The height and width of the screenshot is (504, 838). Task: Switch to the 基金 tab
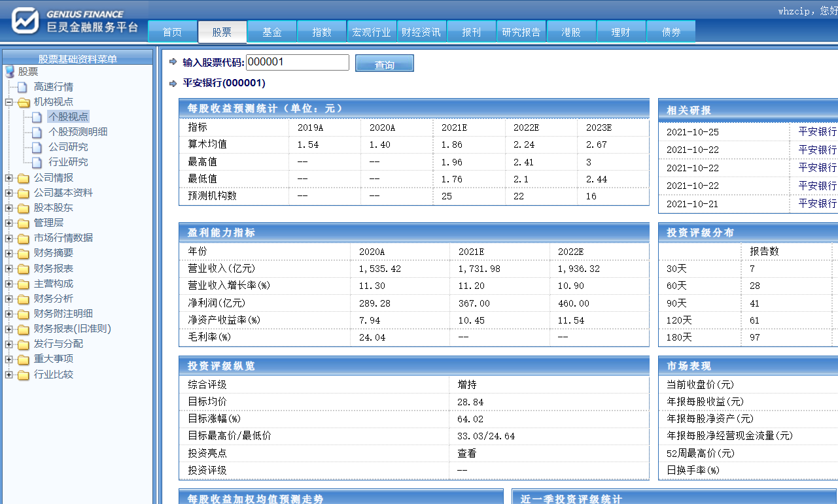click(x=272, y=32)
